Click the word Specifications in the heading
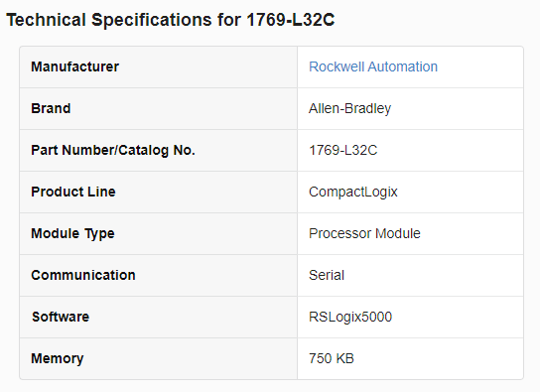The image size is (540, 392). 152,20
